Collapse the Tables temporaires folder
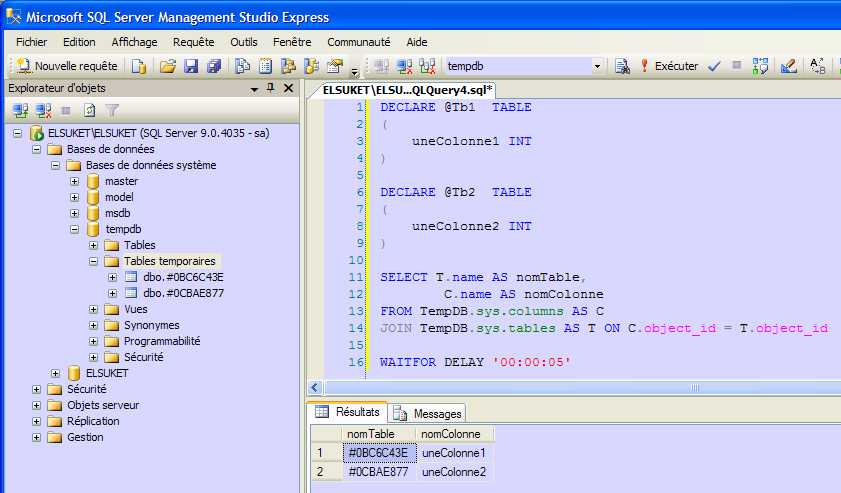Viewport: 841px width, 493px height. click(93, 261)
